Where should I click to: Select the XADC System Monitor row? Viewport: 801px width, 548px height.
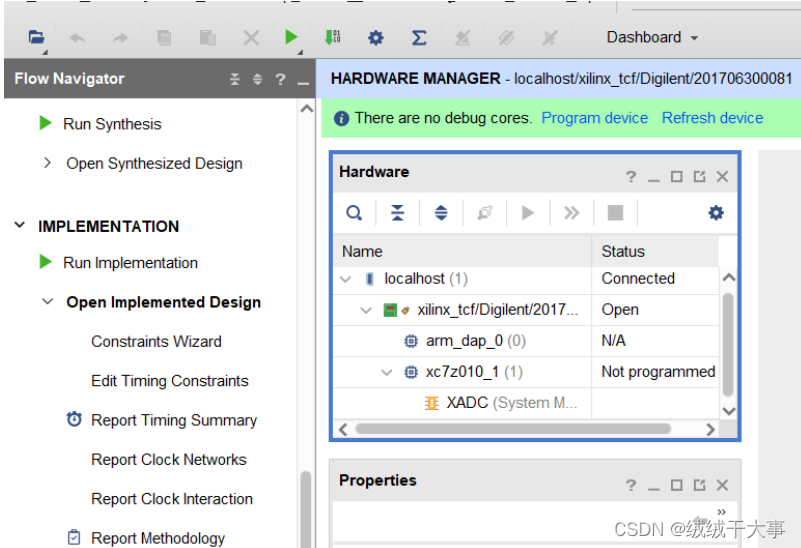tap(526, 403)
